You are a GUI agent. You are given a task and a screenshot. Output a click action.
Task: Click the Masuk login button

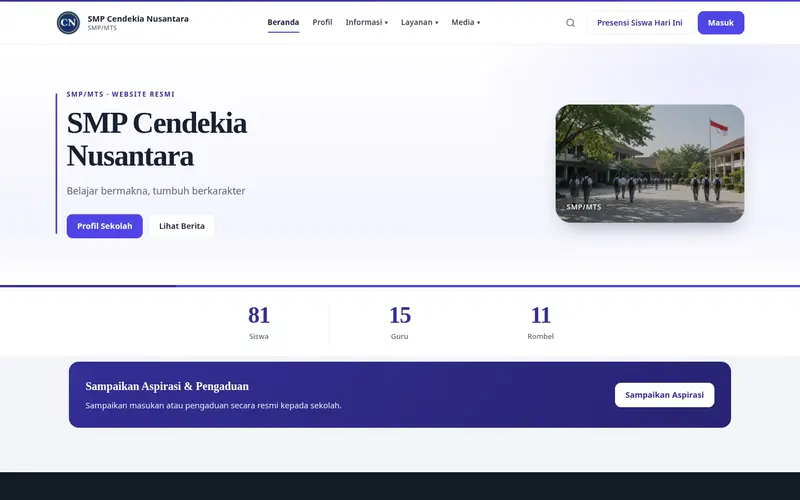(721, 23)
